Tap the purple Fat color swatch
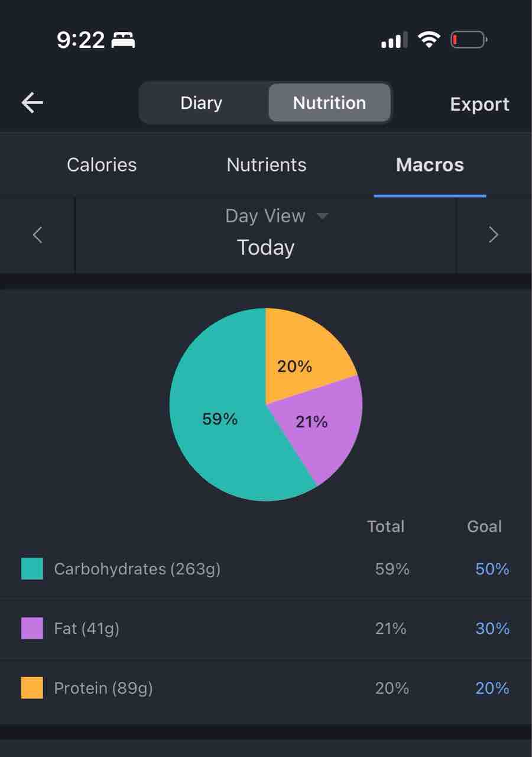532x757 pixels. tap(32, 628)
